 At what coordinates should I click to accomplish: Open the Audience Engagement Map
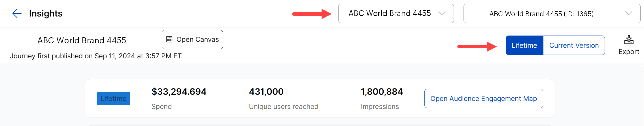(483, 98)
